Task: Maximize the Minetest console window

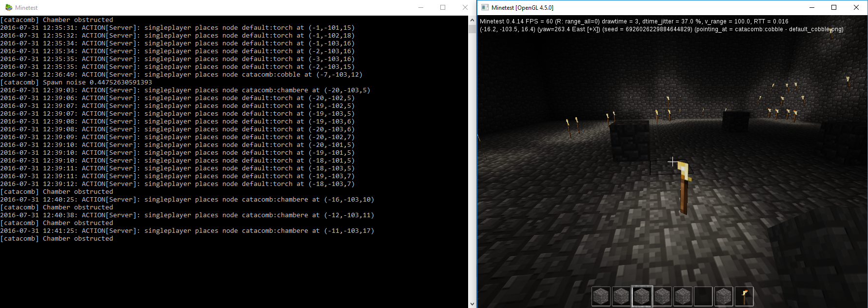Action: [x=443, y=7]
